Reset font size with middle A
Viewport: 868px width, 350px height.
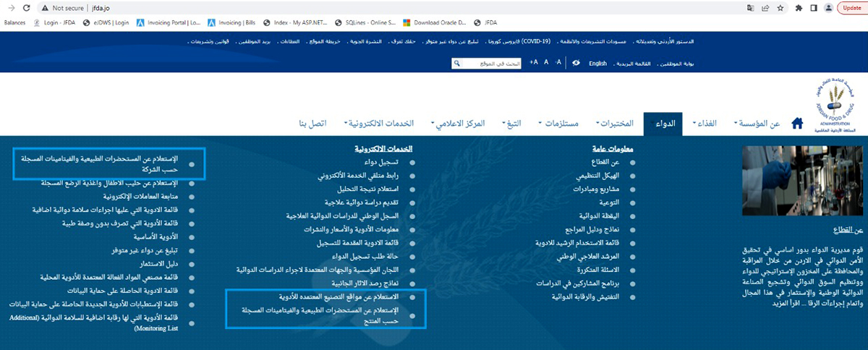click(546, 64)
